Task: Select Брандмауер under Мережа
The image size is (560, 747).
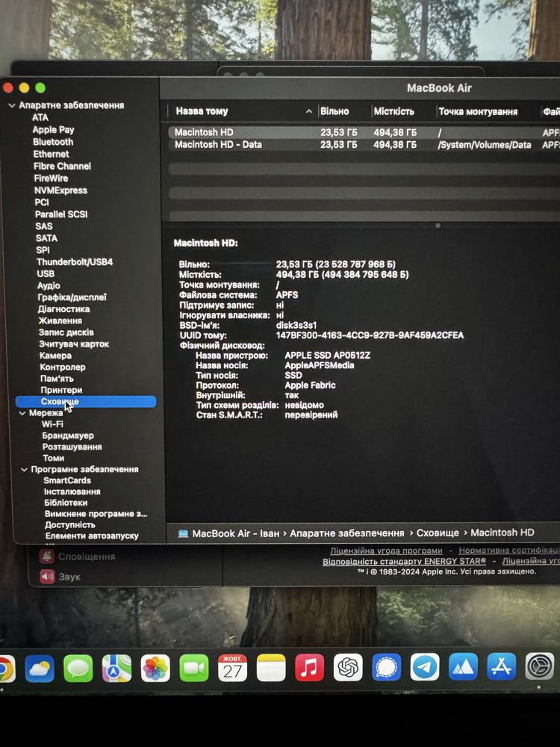Action: pyautogui.click(x=68, y=436)
